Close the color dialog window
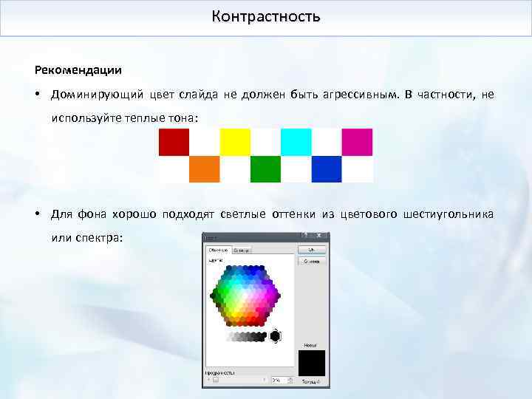Viewport: 532px width, 399px height. (x=319, y=236)
